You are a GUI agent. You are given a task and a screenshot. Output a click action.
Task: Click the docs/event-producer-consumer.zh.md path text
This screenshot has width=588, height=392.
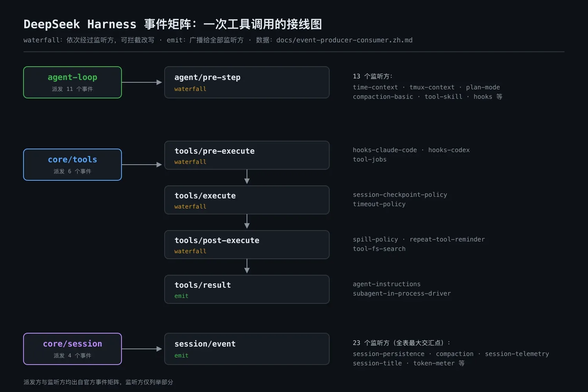coord(344,40)
